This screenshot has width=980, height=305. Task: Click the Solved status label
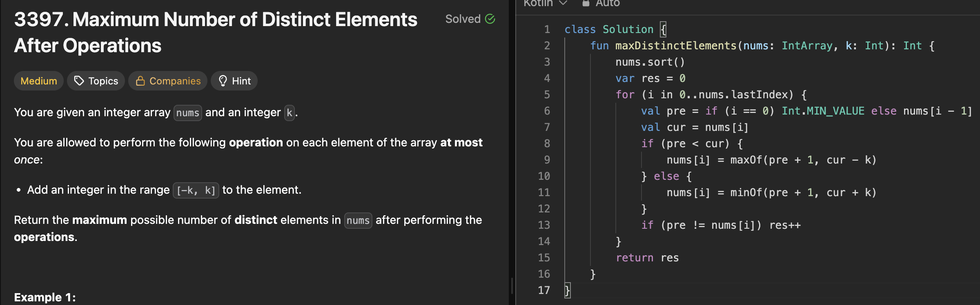tap(463, 19)
